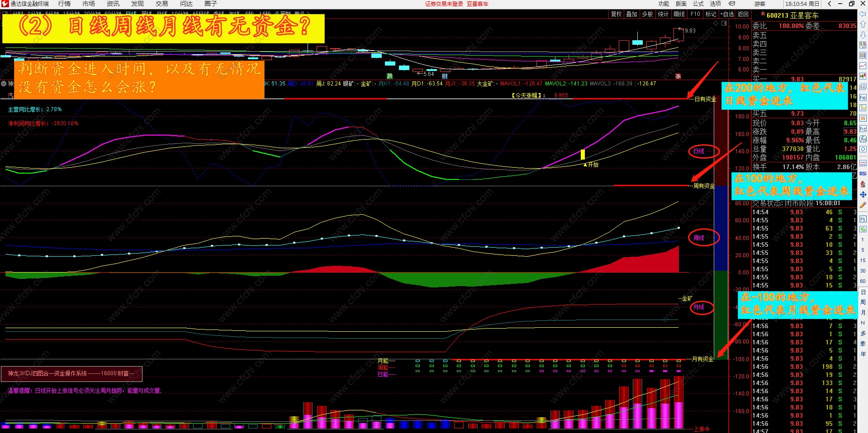Open the 市场 menu

point(89,4)
